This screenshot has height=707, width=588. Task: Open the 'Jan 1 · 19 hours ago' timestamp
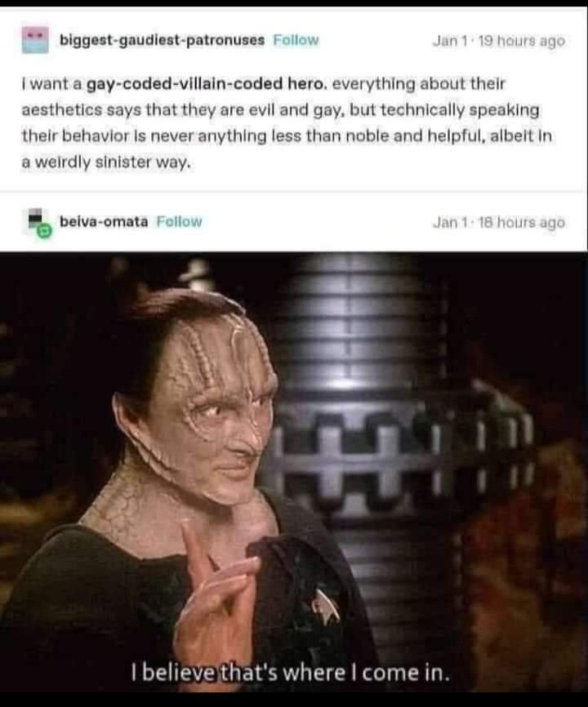pyautogui.click(x=498, y=41)
